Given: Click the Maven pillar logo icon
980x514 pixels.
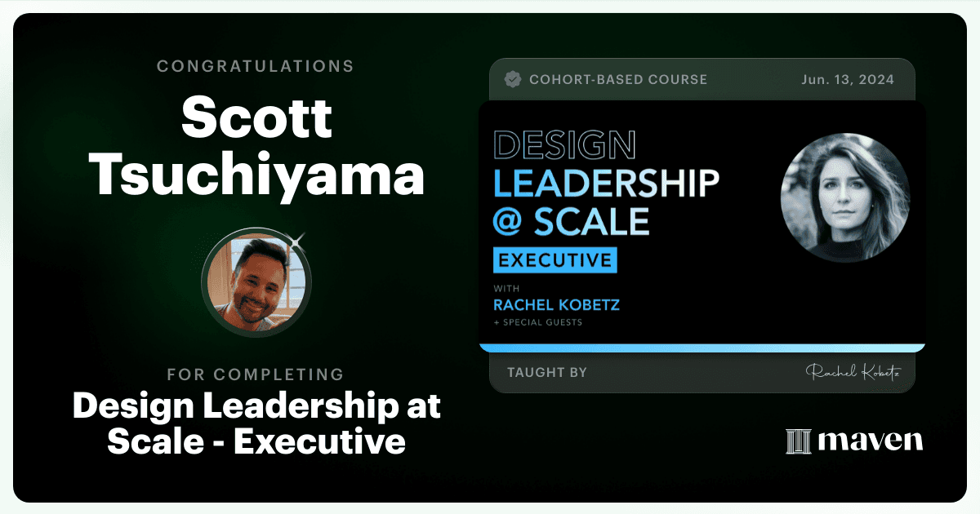Looking at the screenshot, I should click(x=797, y=441).
